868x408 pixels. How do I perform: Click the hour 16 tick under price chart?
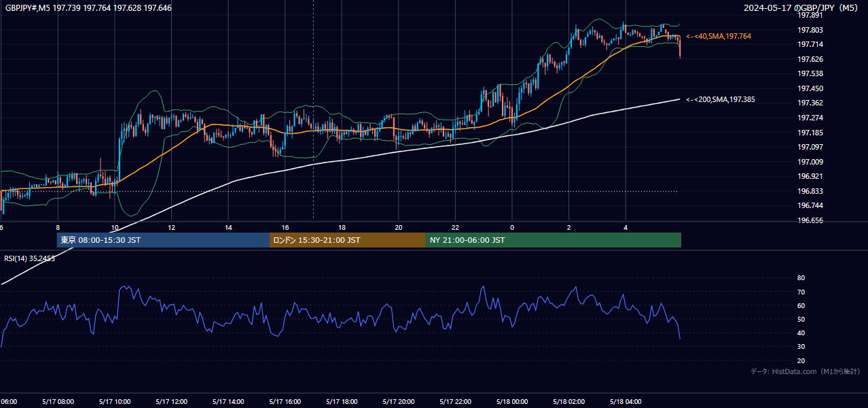[x=285, y=228]
